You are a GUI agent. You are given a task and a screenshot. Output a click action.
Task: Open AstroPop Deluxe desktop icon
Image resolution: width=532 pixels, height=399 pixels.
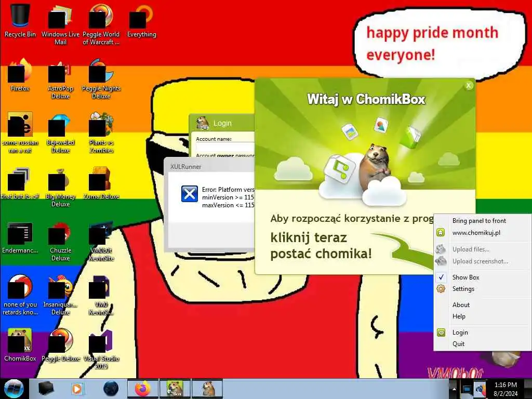(x=60, y=79)
